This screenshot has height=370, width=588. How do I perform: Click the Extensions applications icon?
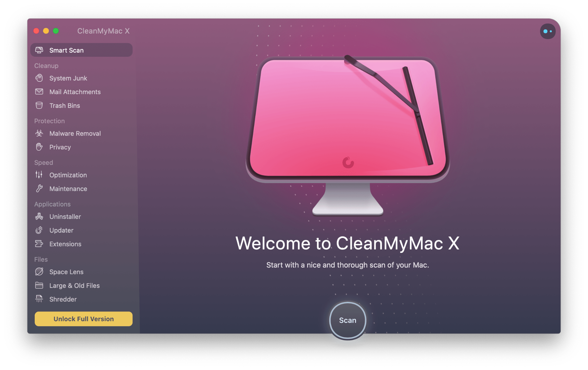38,244
